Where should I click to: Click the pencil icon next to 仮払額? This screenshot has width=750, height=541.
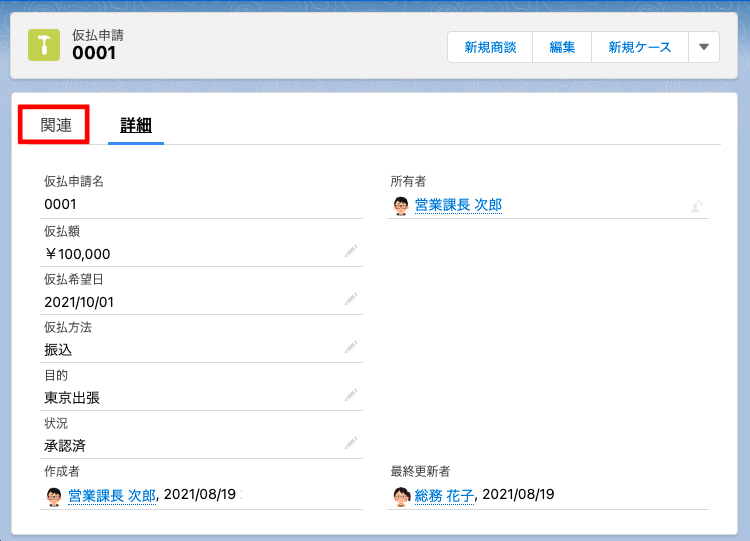[350, 253]
